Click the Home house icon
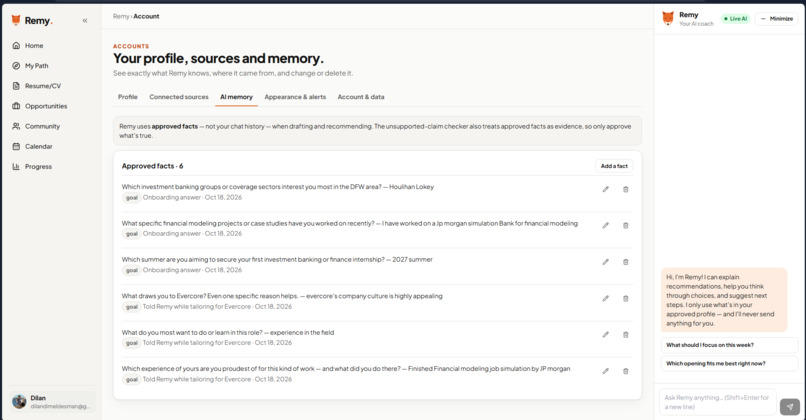The height and width of the screenshot is (420, 806). click(x=16, y=46)
